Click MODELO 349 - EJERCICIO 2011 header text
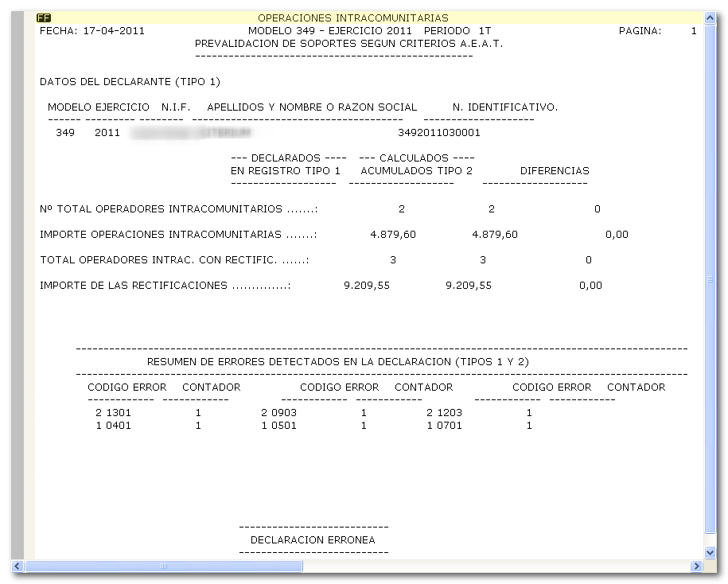Image resolution: width=728 pixels, height=584 pixels. (x=329, y=31)
